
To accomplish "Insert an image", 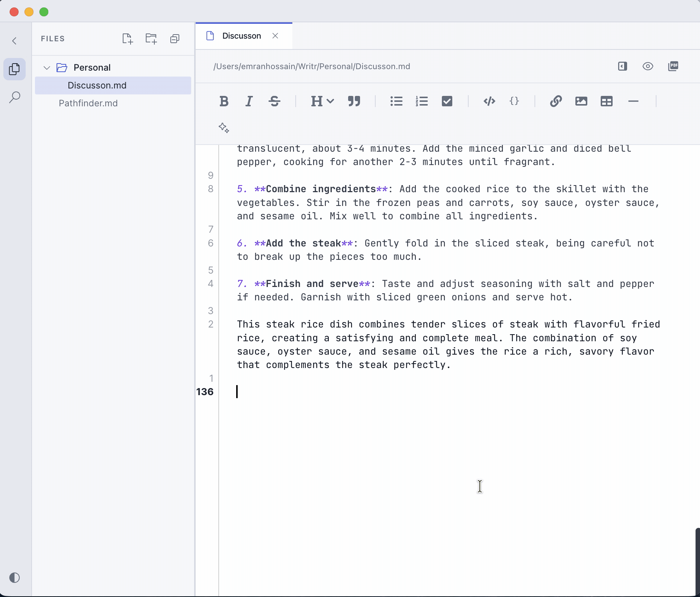I will point(581,101).
